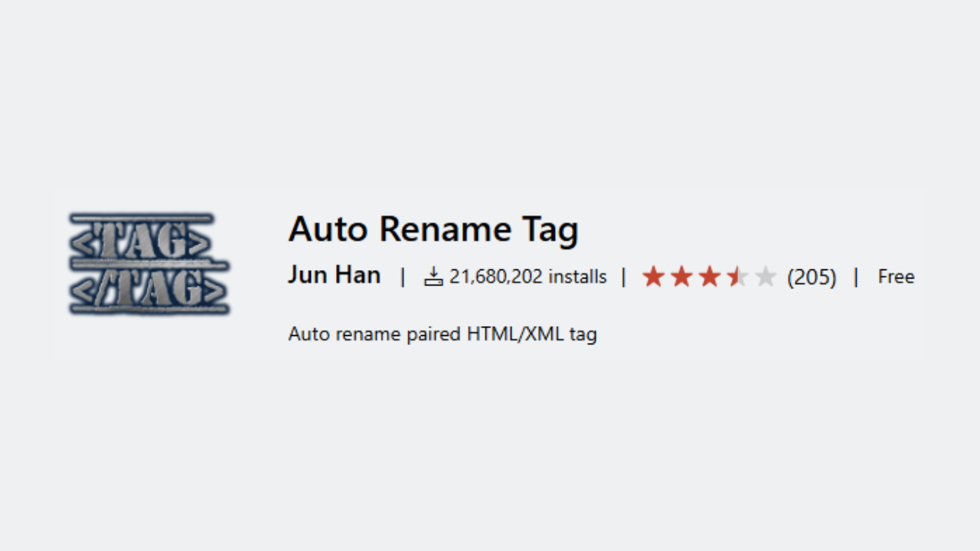The image size is (980, 551).
Task: Click the upper <TAG> part of the logo
Action: (140, 241)
